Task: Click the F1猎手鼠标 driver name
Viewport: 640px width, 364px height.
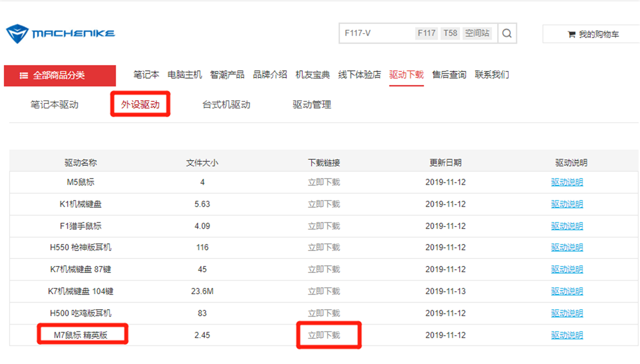Action: [81, 226]
